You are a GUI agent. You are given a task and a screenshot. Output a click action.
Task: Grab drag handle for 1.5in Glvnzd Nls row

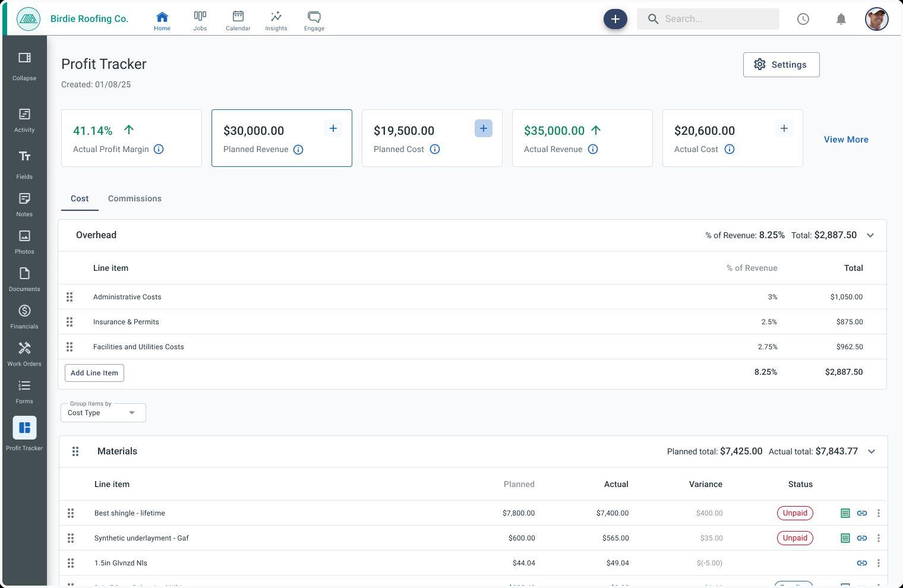[x=71, y=563]
